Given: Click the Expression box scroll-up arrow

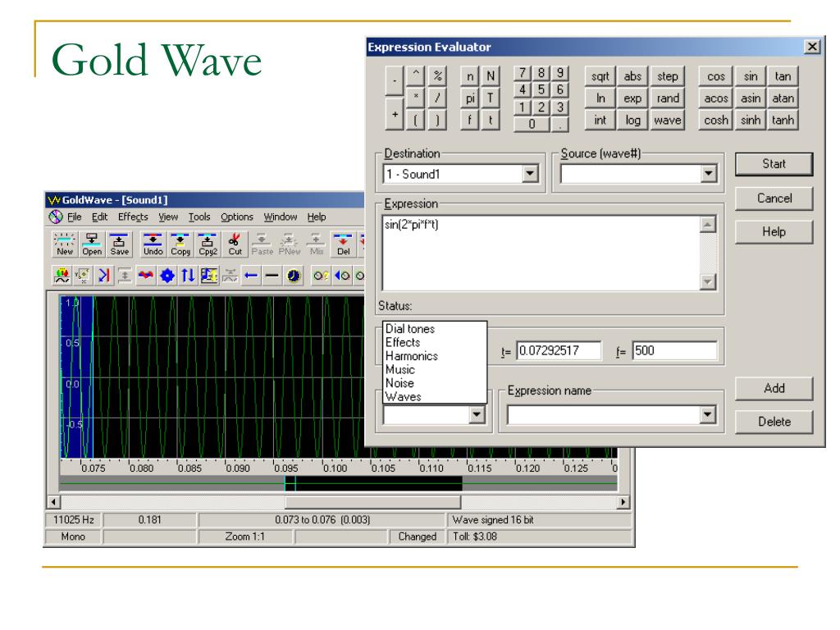Looking at the screenshot, I should (x=708, y=225).
